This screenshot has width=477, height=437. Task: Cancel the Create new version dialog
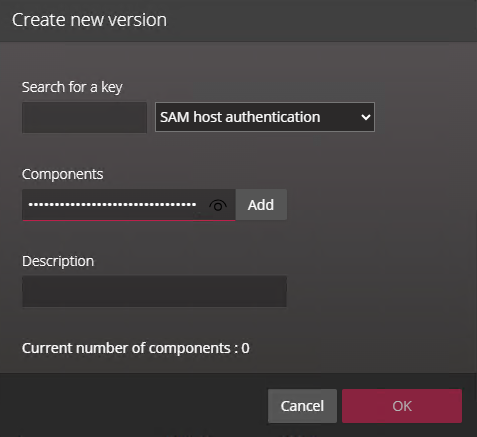[302, 406]
